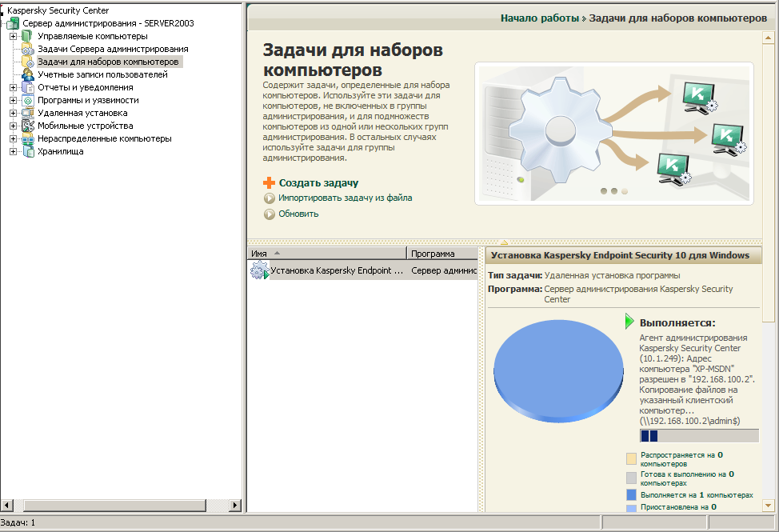Viewport: 779px width, 532px height.
Task: Click the tree pane horizontal scrollbar thumb
Action: point(115,505)
